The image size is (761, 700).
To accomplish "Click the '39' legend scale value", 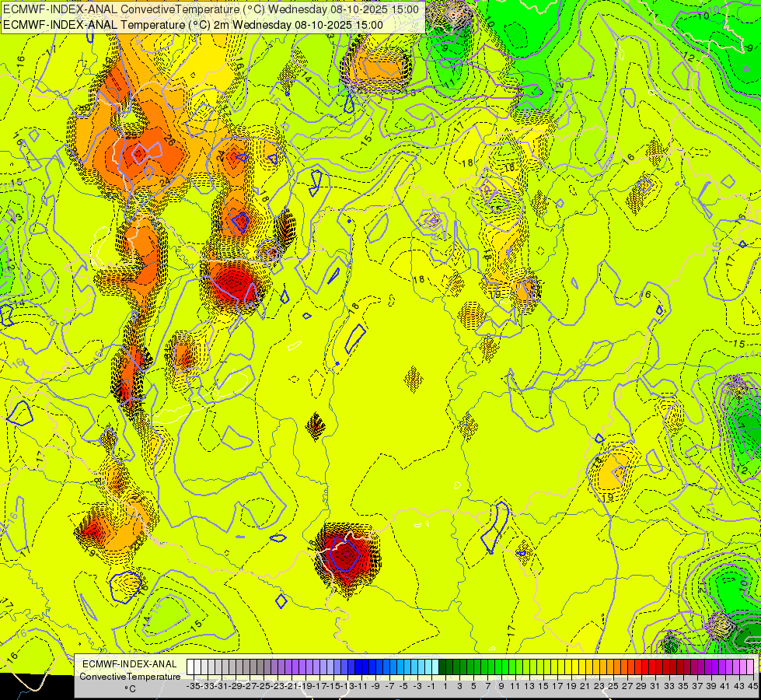I will (x=711, y=686).
